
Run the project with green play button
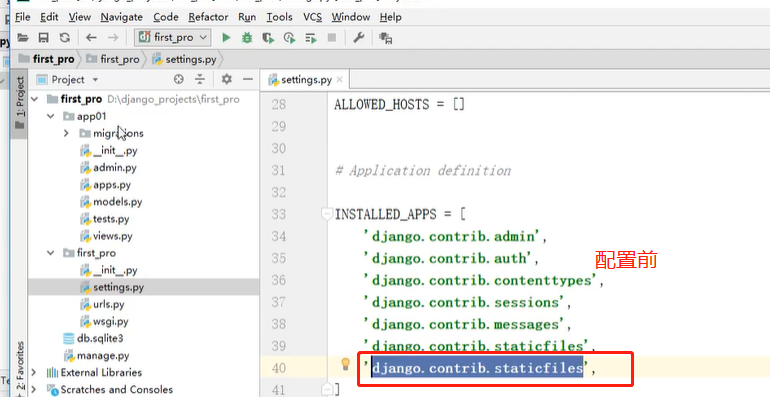point(226,38)
